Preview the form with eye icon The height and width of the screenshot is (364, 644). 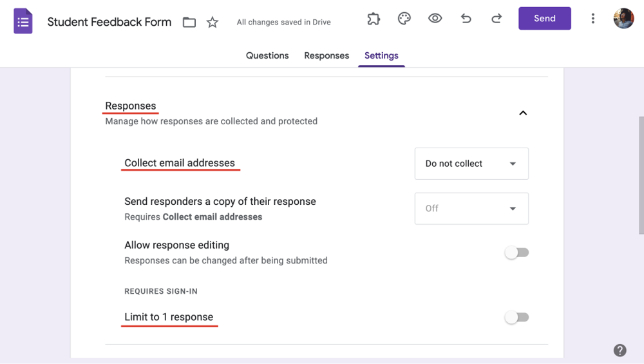tap(435, 19)
